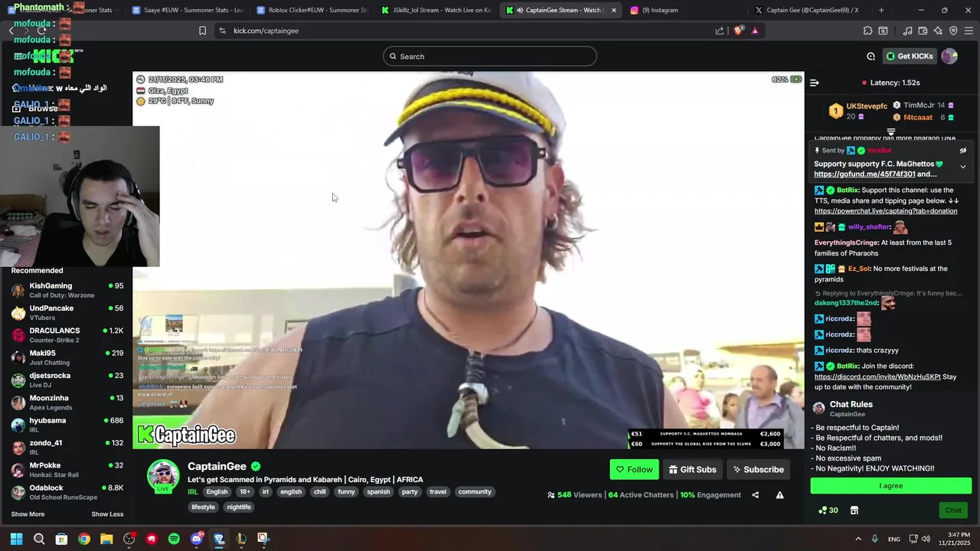The width and height of the screenshot is (980, 551).
Task: Open Discord from the taskbar
Action: [196, 539]
